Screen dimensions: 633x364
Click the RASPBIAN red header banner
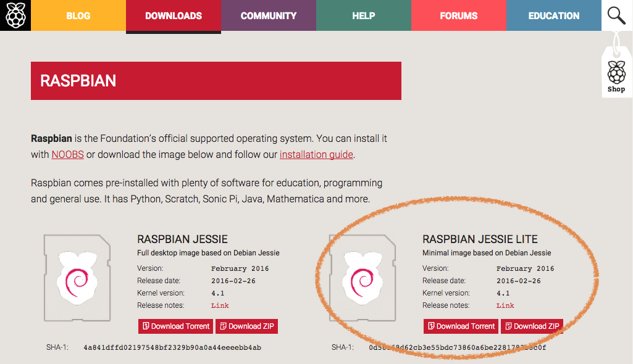pos(216,81)
